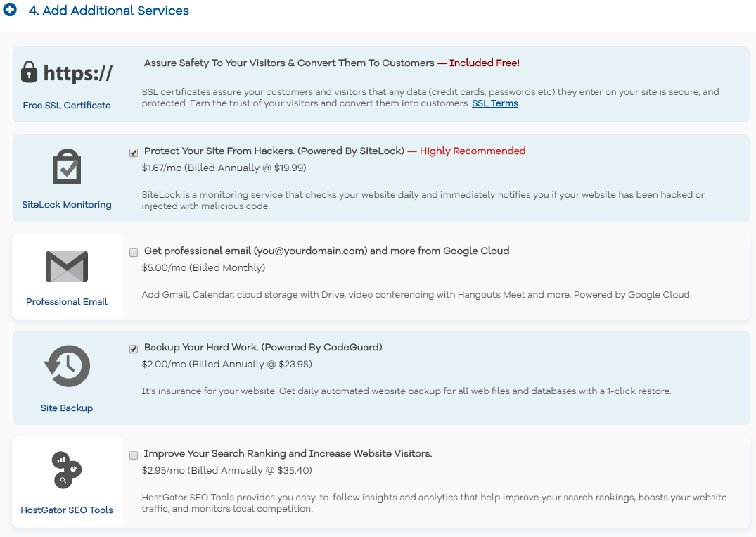Click the SiteLock shopping bag checkmark icon

67,166
